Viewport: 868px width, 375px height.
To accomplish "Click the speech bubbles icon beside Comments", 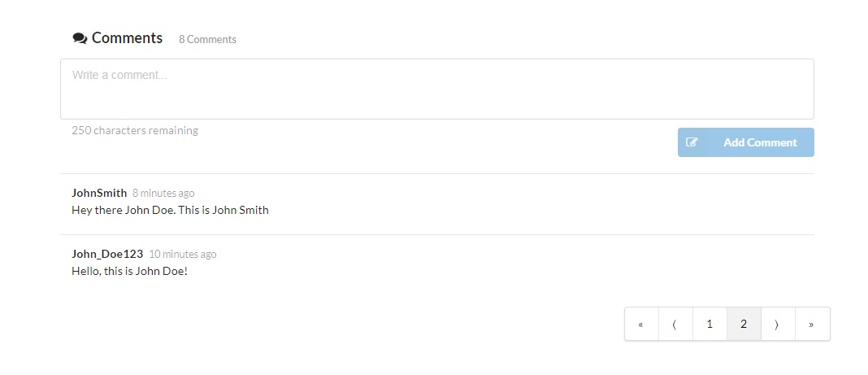I will click(80, 38).
